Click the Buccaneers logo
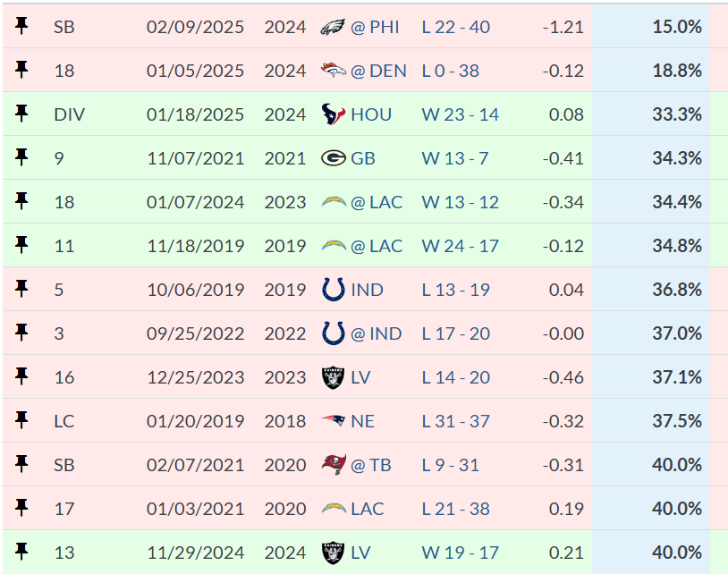728x574 pixels. [x=334, y=465]
